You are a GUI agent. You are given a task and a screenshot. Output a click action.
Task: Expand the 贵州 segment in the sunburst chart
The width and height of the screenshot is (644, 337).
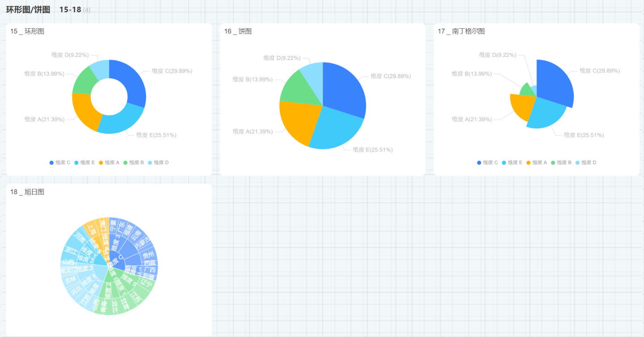coord(148,255)
